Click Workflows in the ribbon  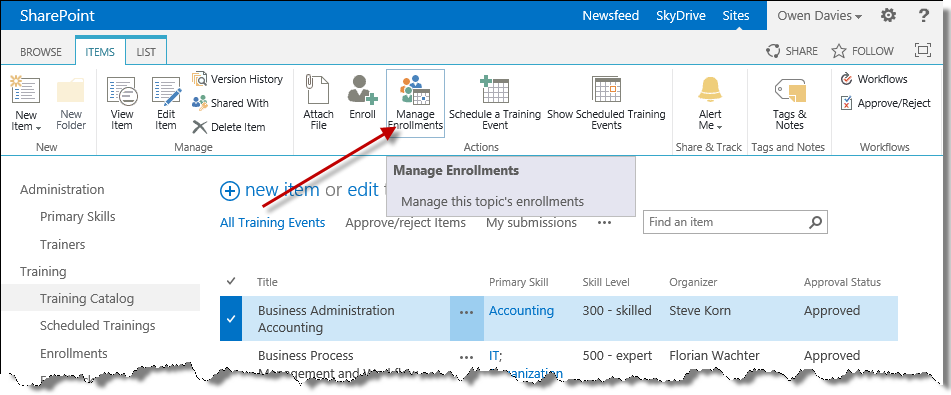874,79
